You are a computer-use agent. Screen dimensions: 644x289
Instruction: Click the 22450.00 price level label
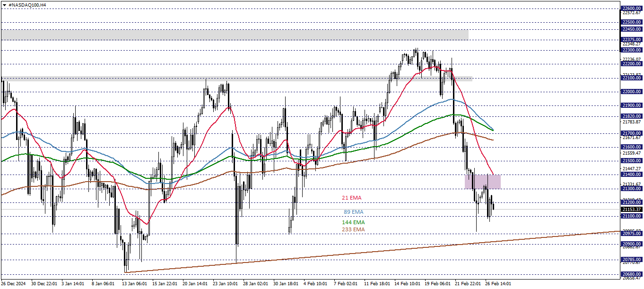[632, 29]
